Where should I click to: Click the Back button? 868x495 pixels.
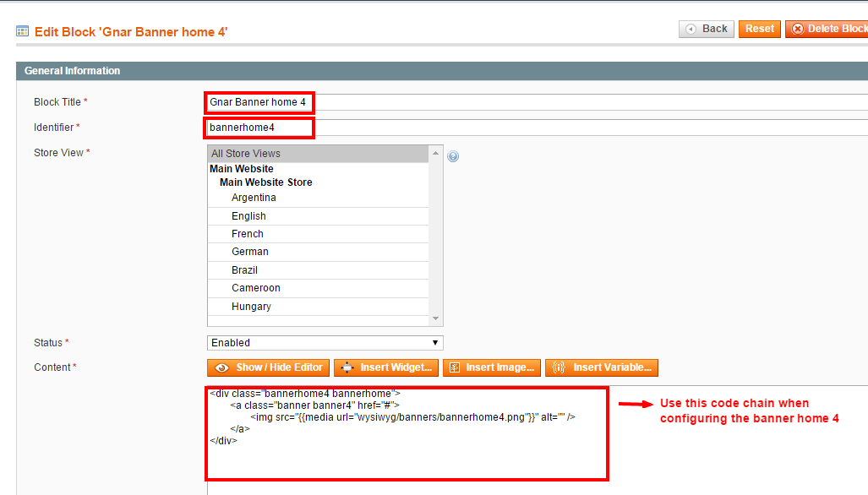coord(707,29)
